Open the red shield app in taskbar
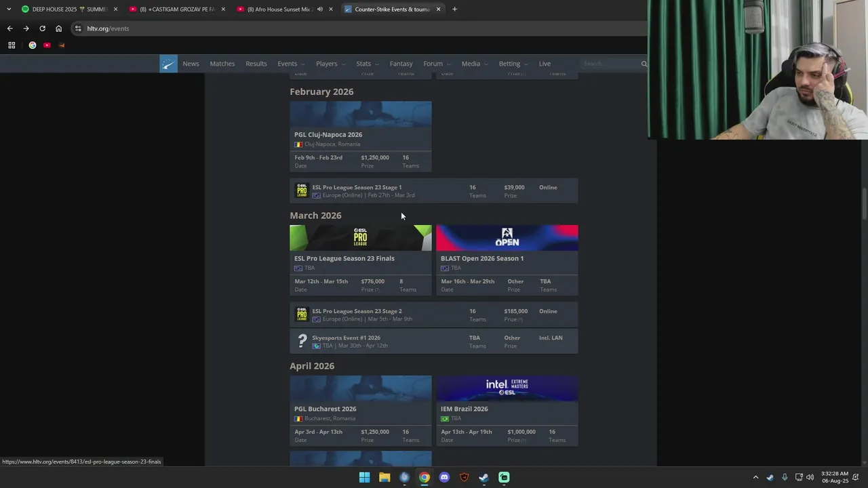 (x=464, y=477)
